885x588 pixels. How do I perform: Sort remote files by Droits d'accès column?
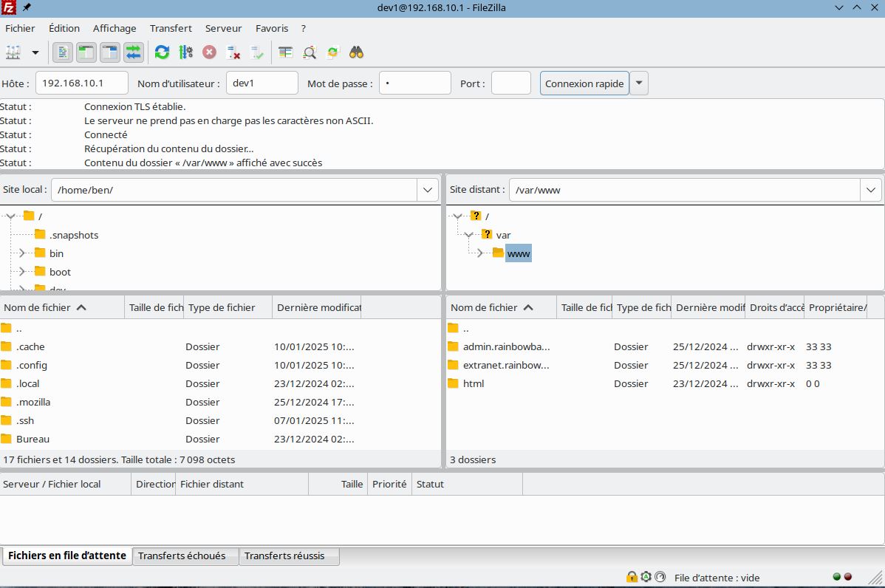(x=774, y=307)
